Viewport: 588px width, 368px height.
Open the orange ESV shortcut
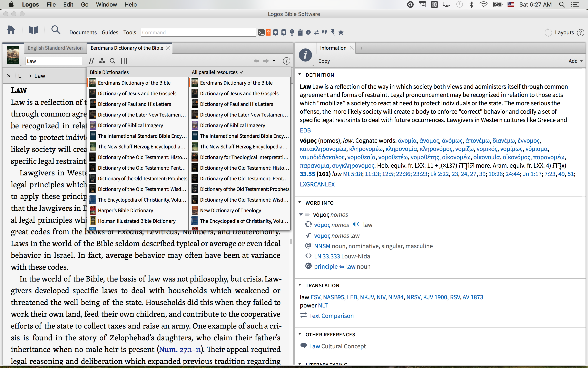(268, 32)
